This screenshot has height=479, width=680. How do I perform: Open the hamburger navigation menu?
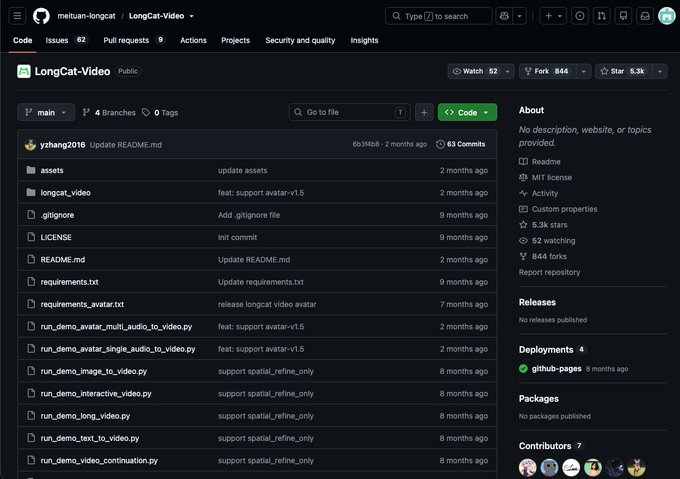click(x=17, y=16)
